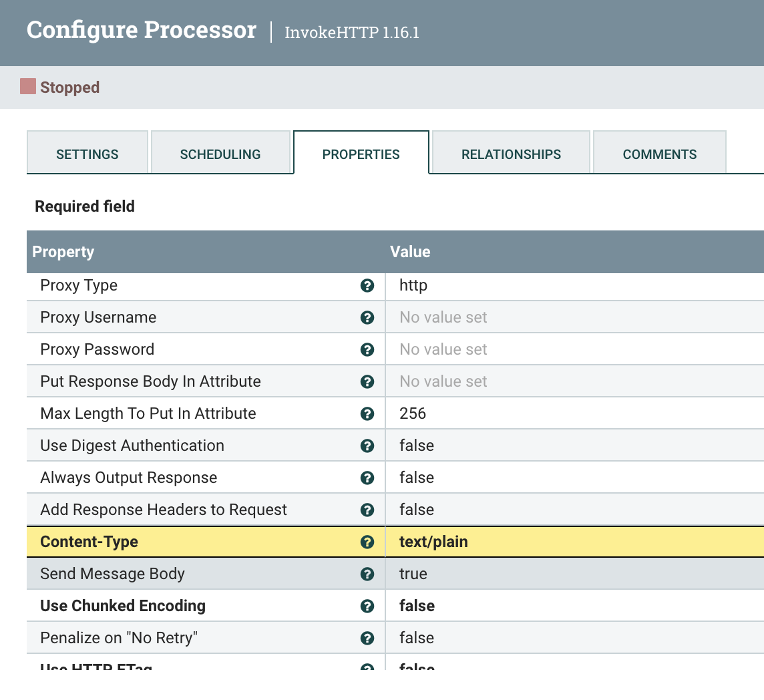Show help for Use Digest Authentication
764x700 pixels.
point(367,446)
